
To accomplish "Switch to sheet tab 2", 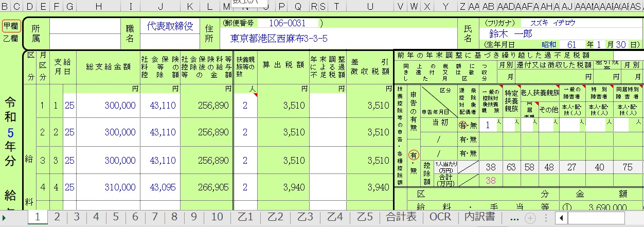I will tap(57, 217).
